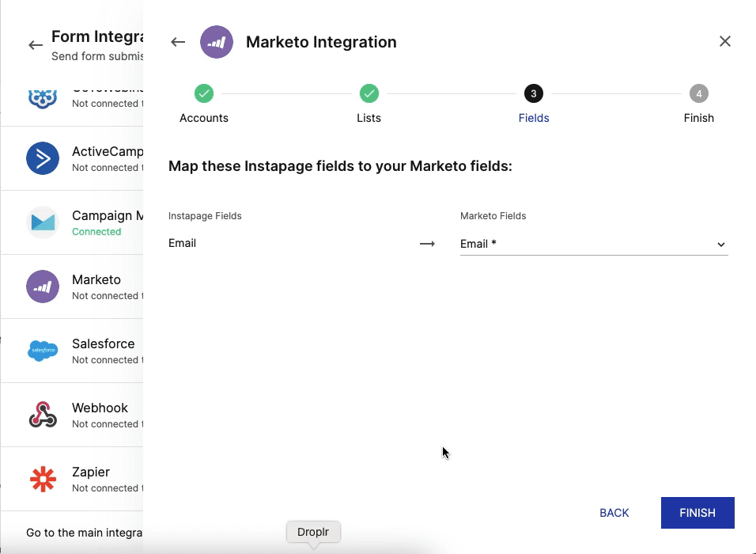This screenshot has width=756, height=554.
Task: Open the Lists step label
Action: tap(369, 118)
